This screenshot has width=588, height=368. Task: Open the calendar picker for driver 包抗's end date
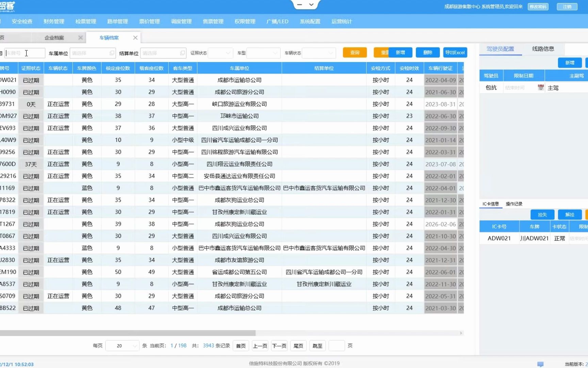540,87
